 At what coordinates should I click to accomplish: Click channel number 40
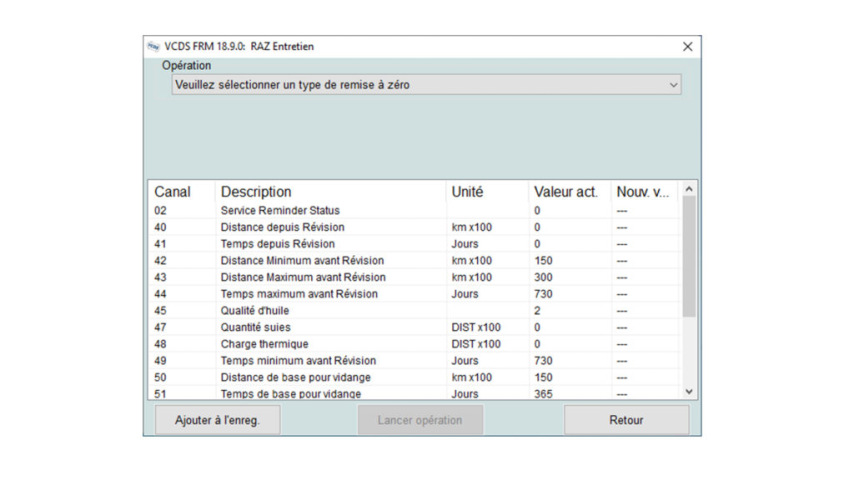[x=160, y=227]
